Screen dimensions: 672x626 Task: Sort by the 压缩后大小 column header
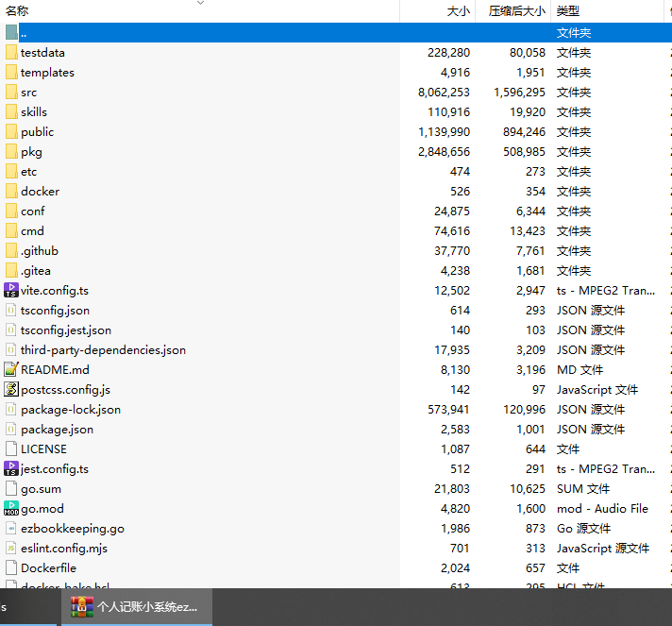tap(515, 11)
